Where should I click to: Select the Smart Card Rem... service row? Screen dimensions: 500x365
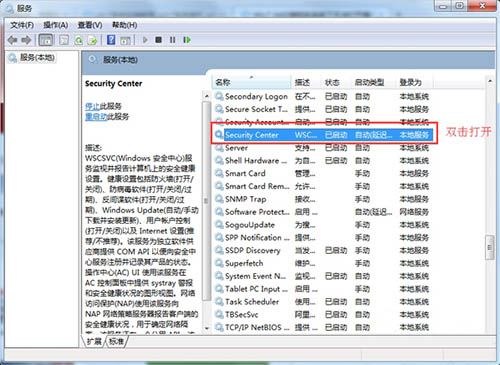(323, 186)
